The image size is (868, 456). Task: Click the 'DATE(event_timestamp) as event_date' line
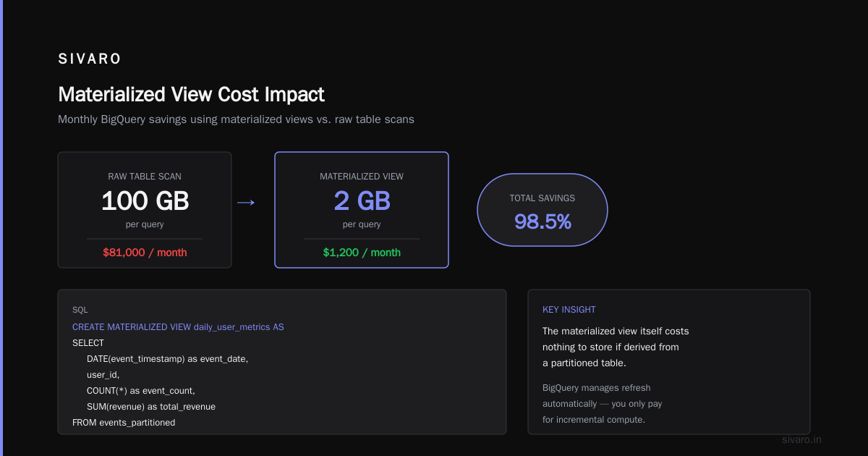tap(167, 359)
